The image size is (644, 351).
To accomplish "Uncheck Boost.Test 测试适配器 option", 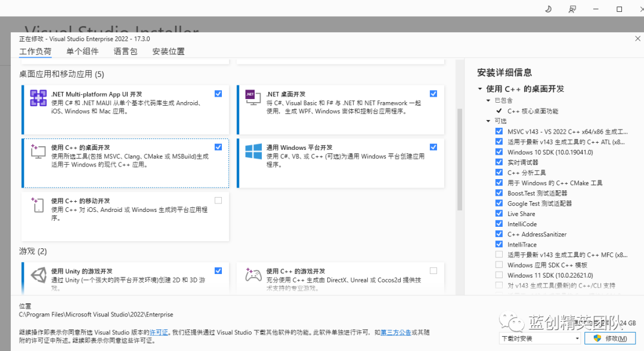I will tap(499, 193).
